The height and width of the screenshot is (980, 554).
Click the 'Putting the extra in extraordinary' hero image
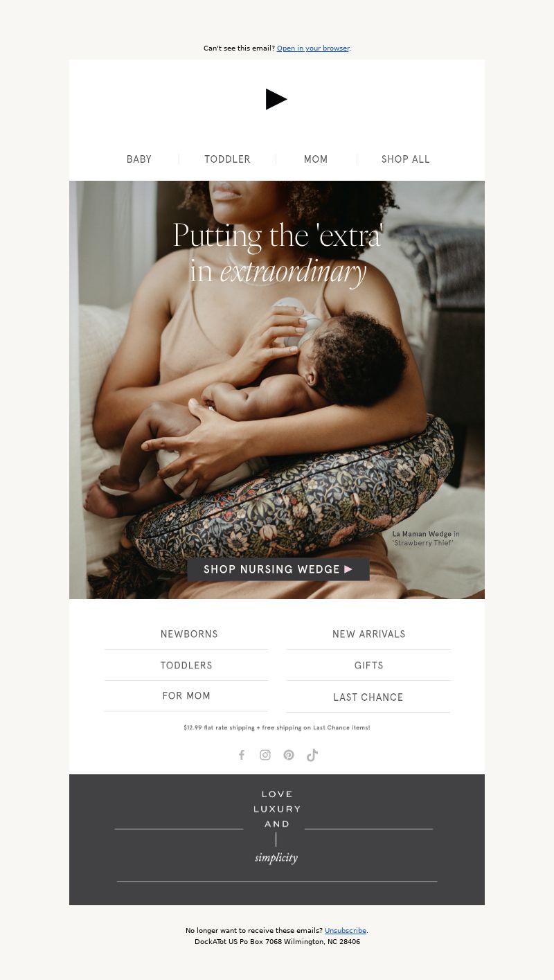(x=277, y=390)
